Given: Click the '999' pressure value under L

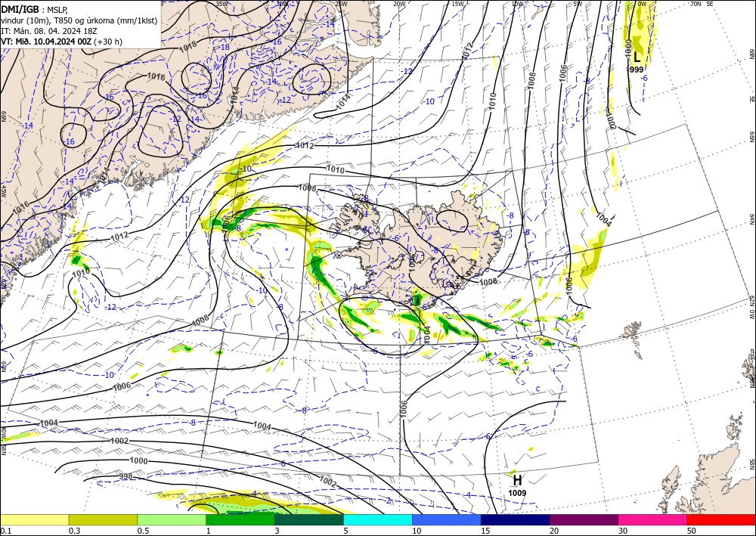Looking at the screenshot, I should (637, 70).
